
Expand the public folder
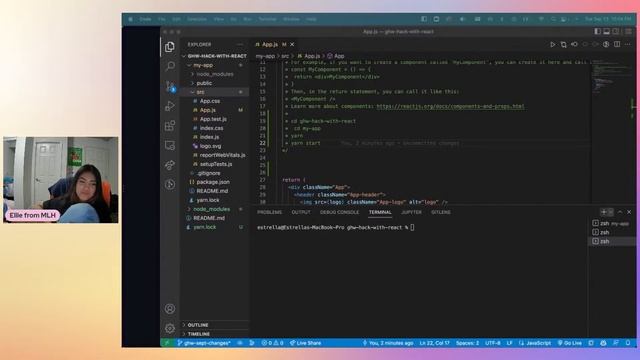tap(215, 83)
